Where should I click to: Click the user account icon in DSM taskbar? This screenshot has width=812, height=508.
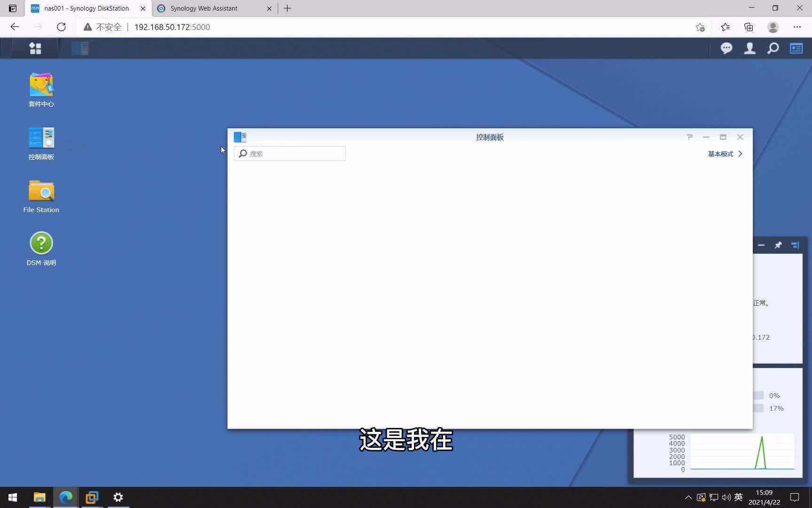click(x=750, y=48)
